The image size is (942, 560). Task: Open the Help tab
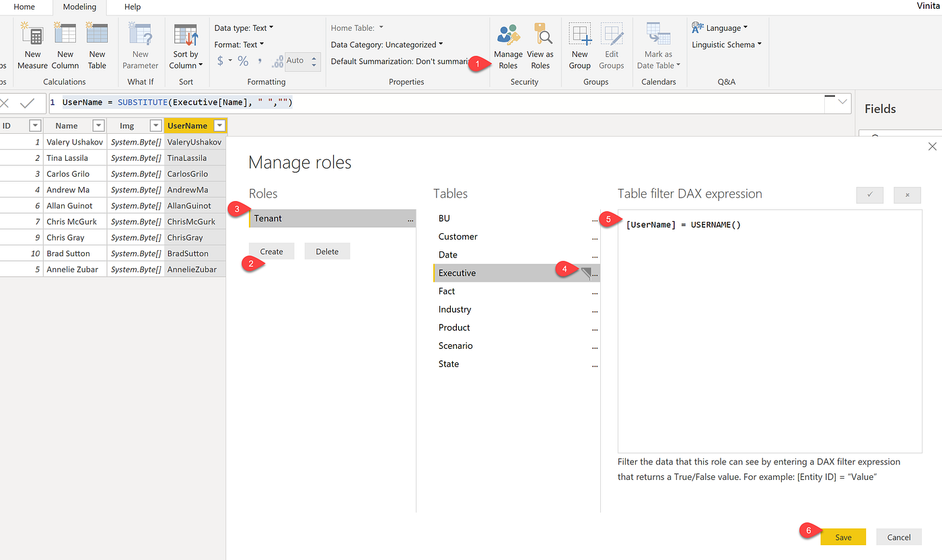tap(132, 7)
